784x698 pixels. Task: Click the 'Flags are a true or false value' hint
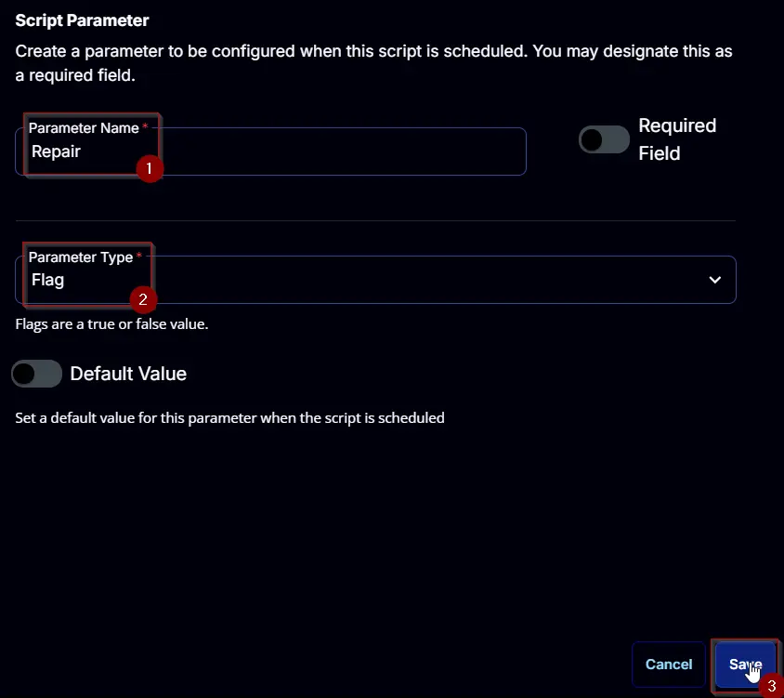111,324
